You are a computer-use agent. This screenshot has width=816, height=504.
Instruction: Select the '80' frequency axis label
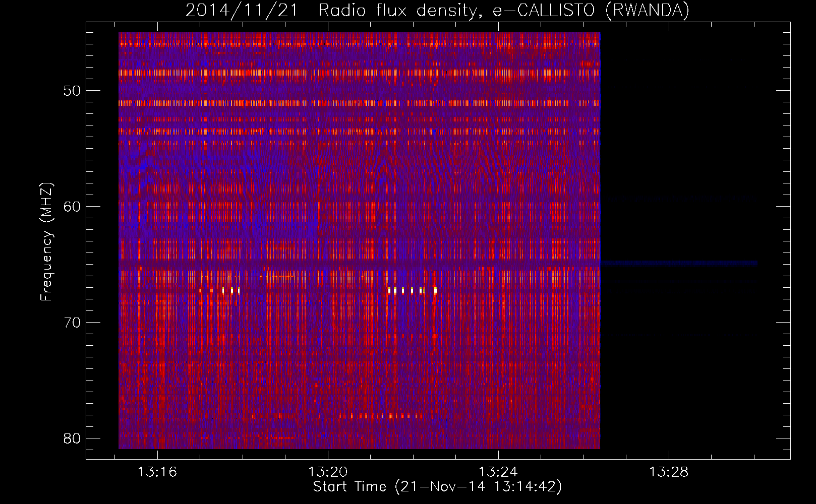coord(72,438)
